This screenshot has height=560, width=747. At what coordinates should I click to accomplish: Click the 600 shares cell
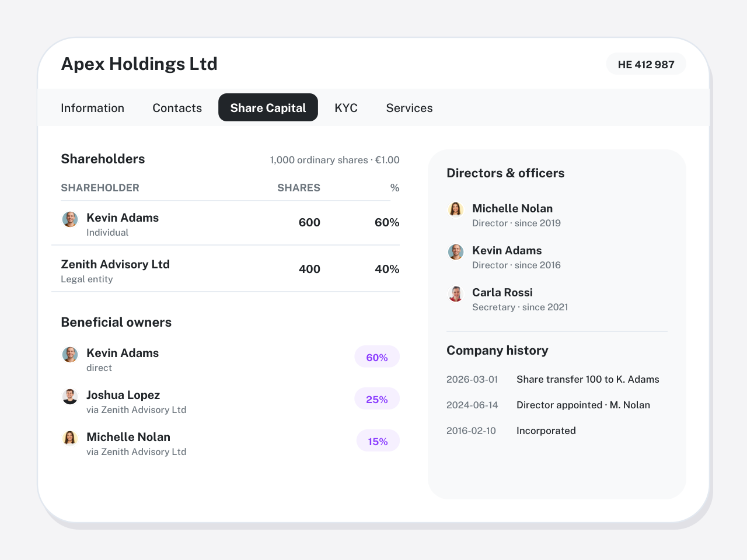point(309,222)
